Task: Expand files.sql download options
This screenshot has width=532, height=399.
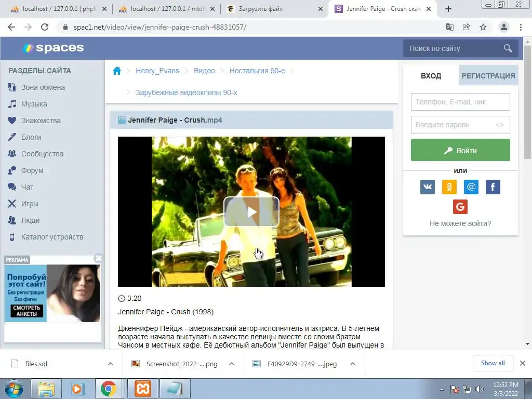Action: [x=111, y=364]
